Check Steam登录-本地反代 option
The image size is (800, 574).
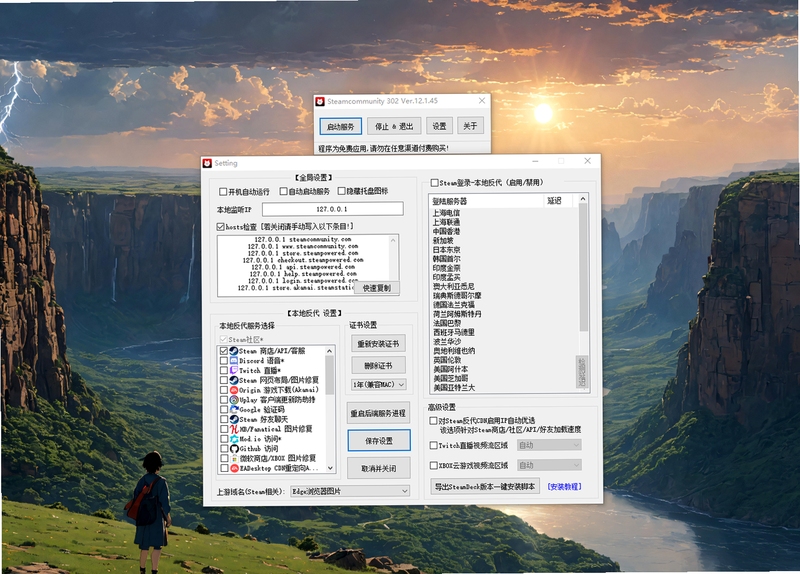(x=434, y=183)
